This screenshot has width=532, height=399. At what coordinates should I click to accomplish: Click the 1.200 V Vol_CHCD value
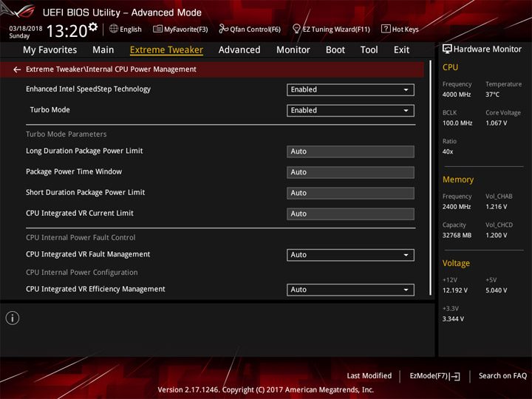[497, 235]
